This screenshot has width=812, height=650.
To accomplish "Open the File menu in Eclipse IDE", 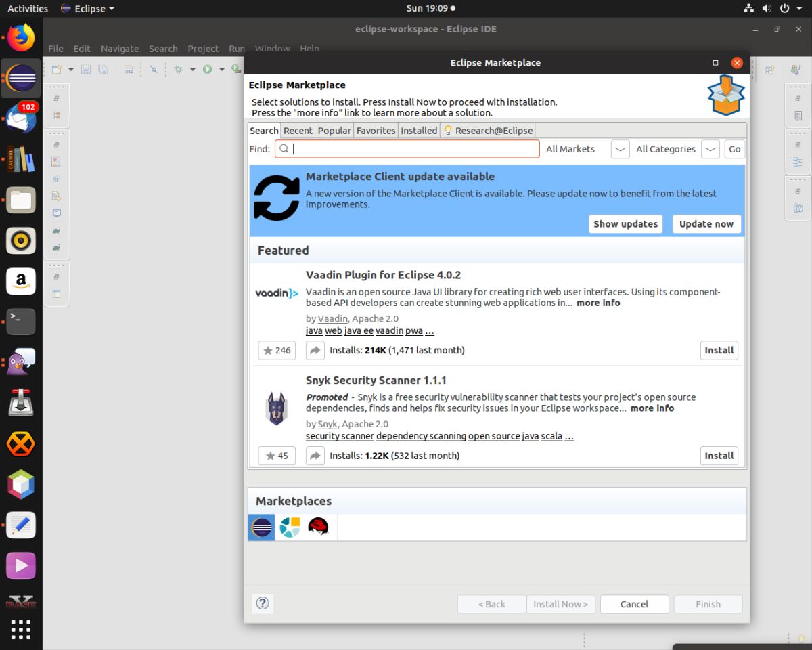I will (x=55, y=49).
